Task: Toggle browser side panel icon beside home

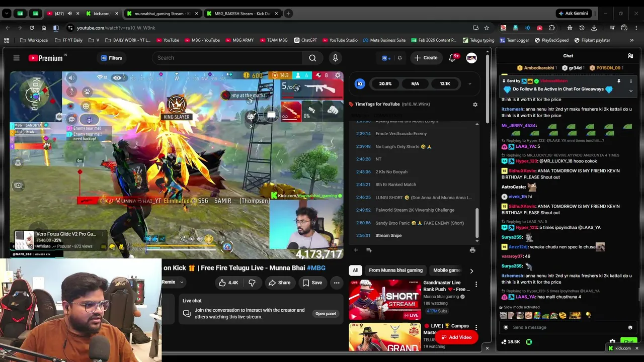Action: (56, 28)
